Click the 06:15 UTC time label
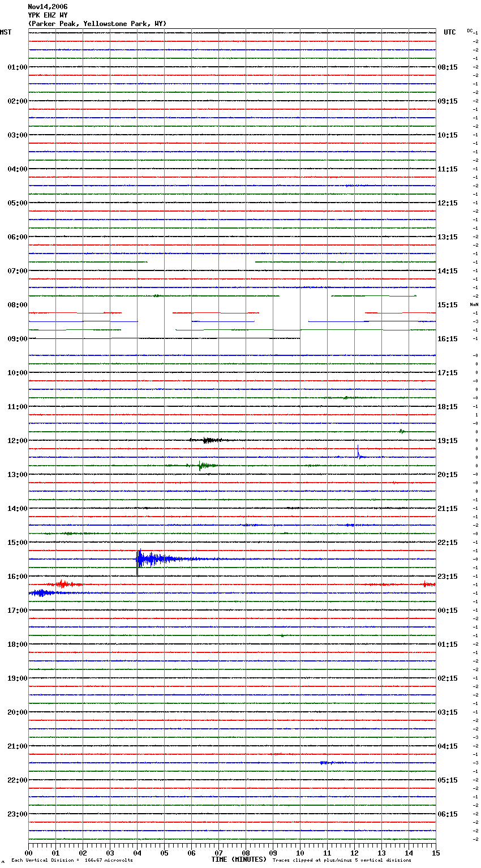Screen dimensions: 481x868 coord(448,814)
